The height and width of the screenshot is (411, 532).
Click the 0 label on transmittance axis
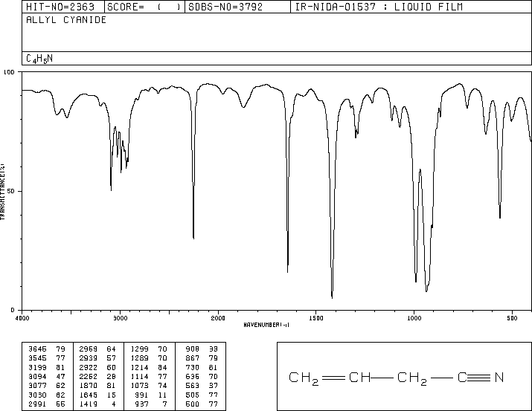(x=13, y=310)
